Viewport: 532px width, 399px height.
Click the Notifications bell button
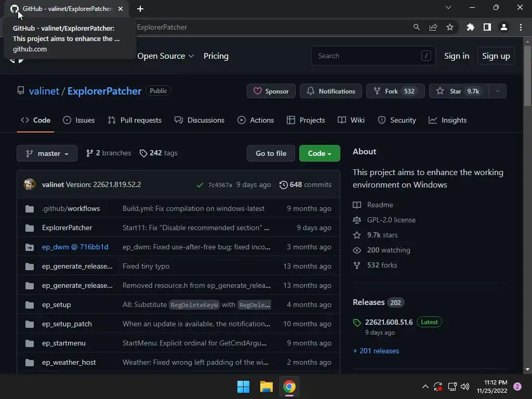point(331,91)
